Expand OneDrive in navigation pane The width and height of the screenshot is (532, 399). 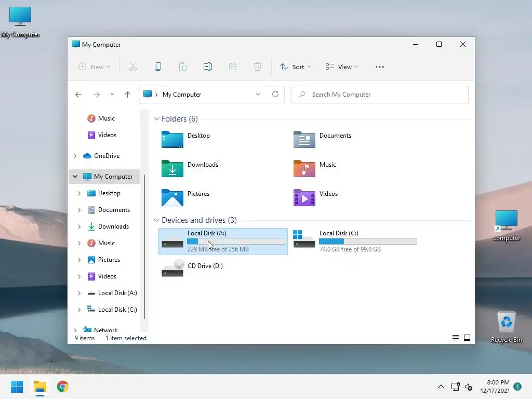(75, 156)
